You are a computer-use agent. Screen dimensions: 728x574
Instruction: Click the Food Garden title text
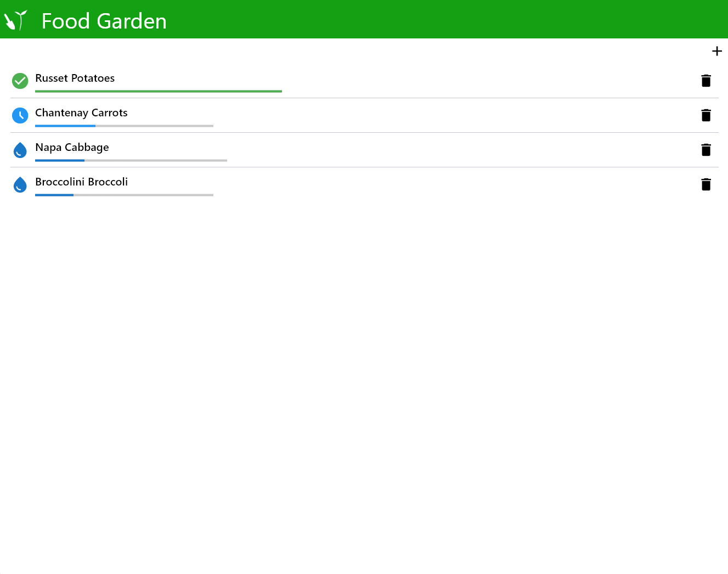tap(103, 21)
